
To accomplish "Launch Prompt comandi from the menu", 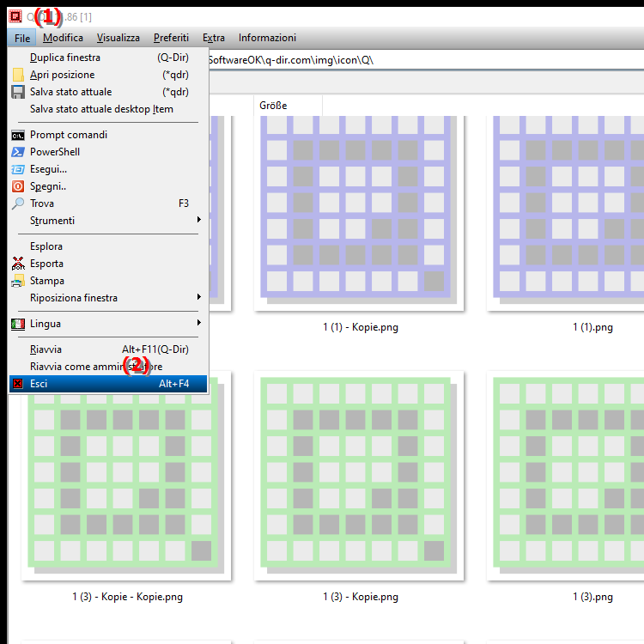I will point(108,135).
